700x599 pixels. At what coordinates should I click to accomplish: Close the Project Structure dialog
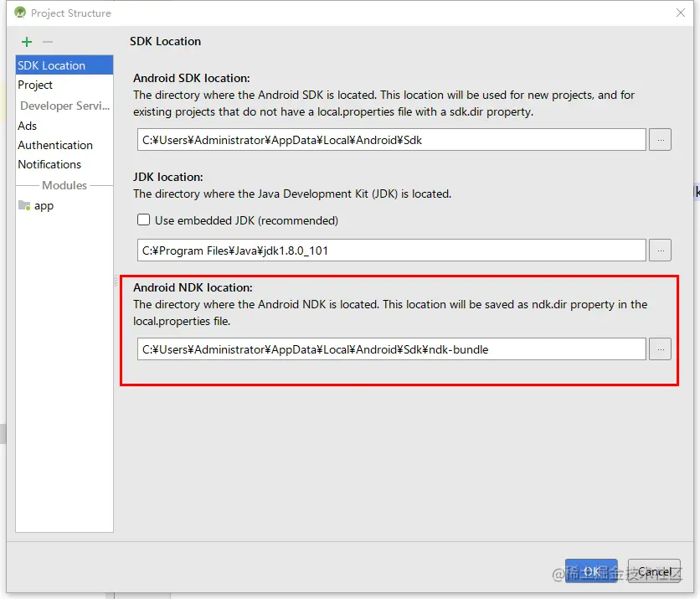680,13
